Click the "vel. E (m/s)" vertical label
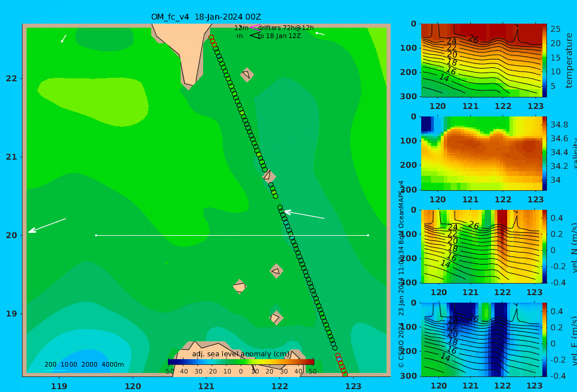 coord(573,340)
